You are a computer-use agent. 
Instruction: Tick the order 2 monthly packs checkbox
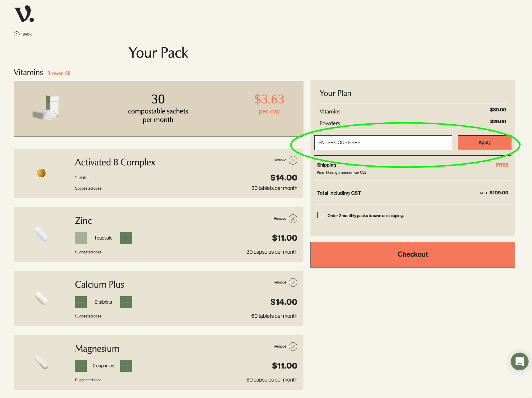click(x=320, y=215)
